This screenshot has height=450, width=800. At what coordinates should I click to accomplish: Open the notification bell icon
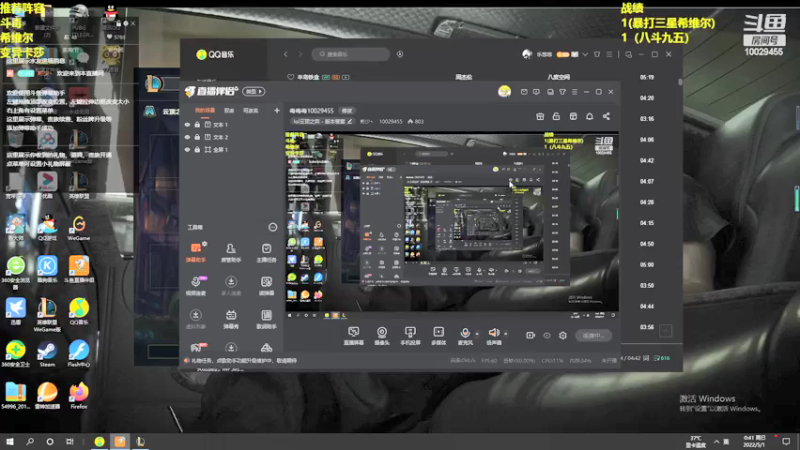[589, 116]
